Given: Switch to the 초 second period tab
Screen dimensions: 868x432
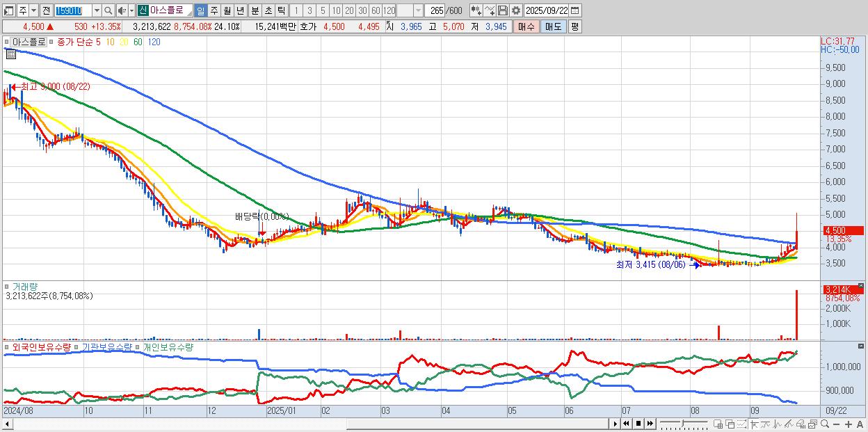Looking at the screenshot, I should click(x=268, y=10).
